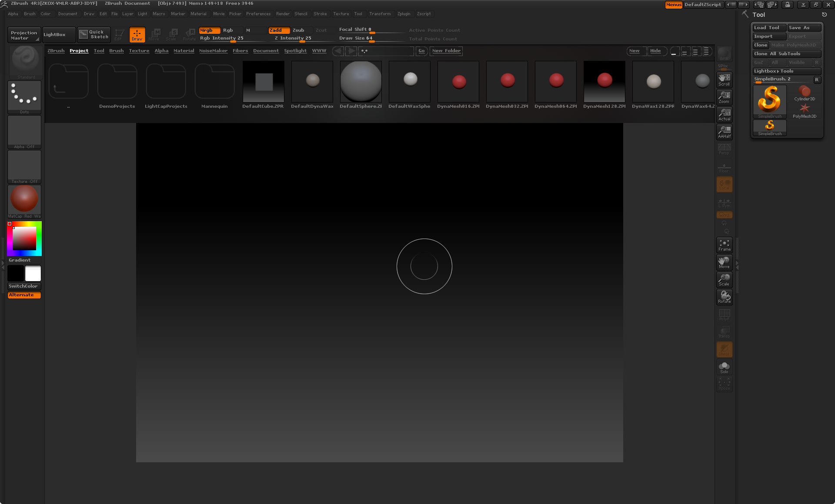Select the Rotate view icon
Image resolution: width=835 pixels, height=504 pixels.
click(x=724, y=297)
